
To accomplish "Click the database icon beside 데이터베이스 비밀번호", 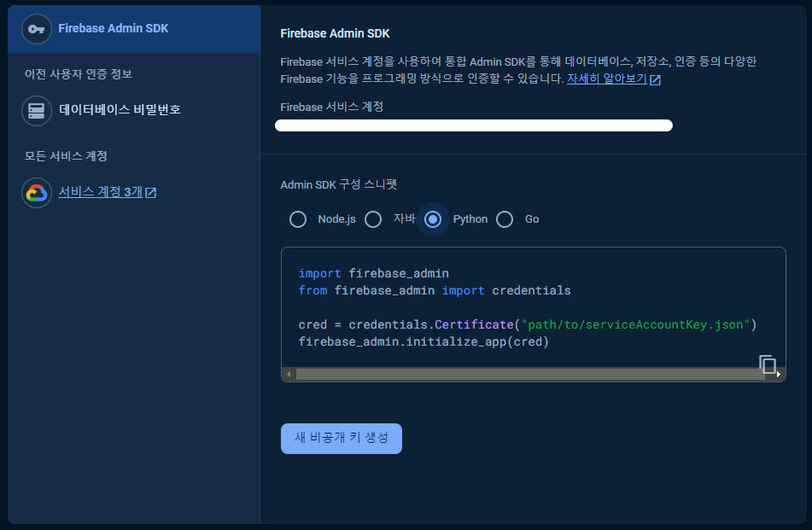I will (35, 111).
